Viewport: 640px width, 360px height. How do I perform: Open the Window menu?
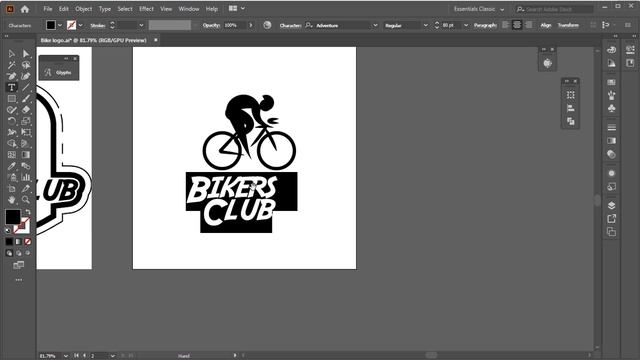click(189, 9)
